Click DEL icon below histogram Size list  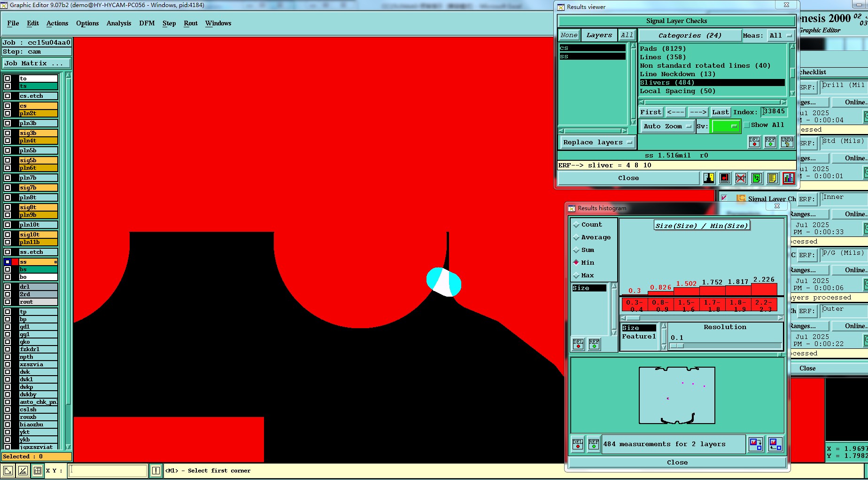tap(578, 344)
